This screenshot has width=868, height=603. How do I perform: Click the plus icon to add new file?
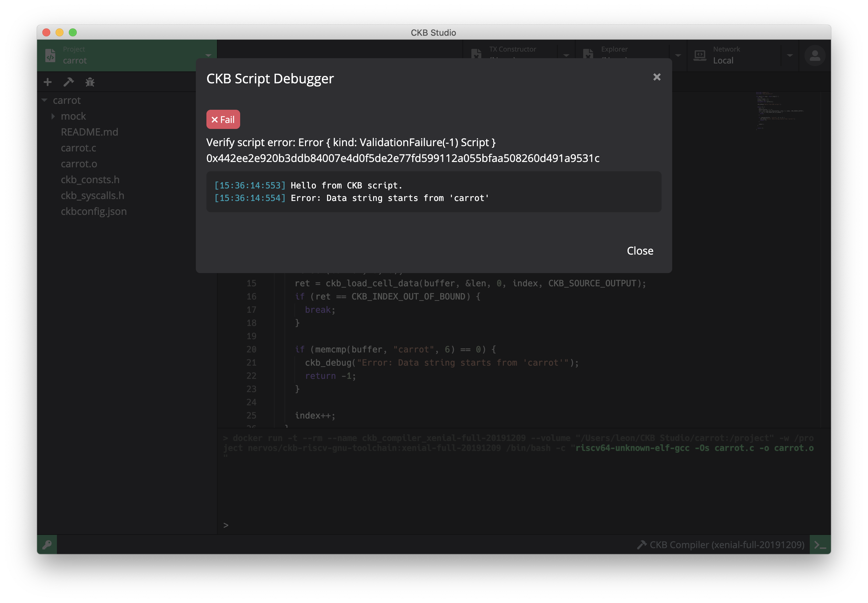[x=48, y=82]
